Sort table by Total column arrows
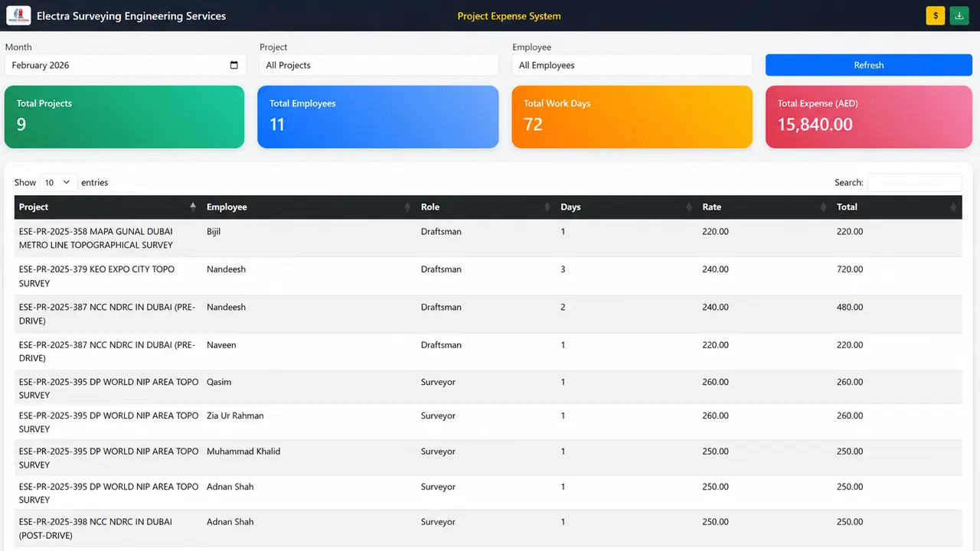980x551 pixels. (x=953, y=207)
